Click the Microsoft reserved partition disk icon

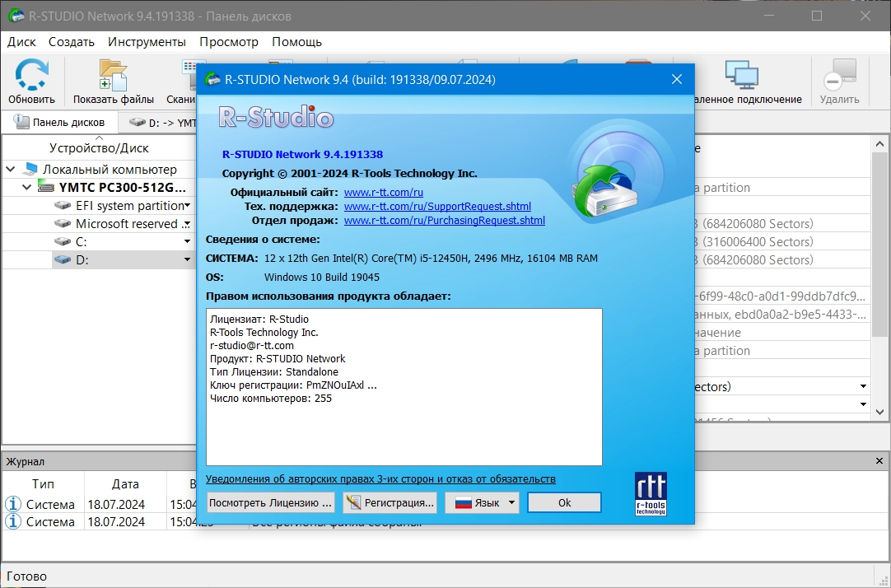[63, 223]
